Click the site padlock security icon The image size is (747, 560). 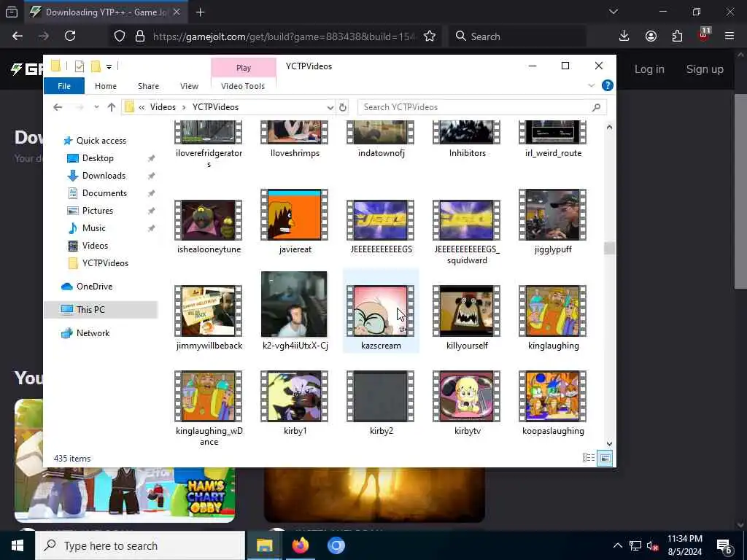tap(140, 36)
